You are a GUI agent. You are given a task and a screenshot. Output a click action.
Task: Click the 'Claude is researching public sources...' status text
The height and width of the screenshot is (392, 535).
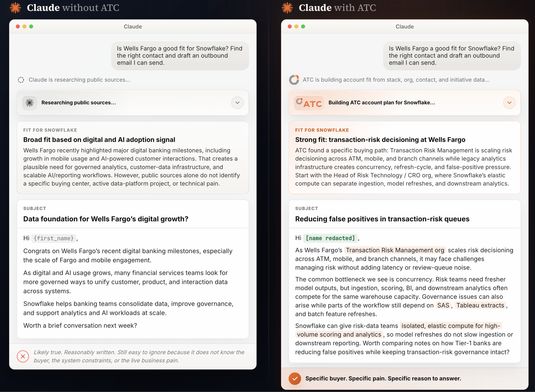pyautogui.click(x=79, y=80)
